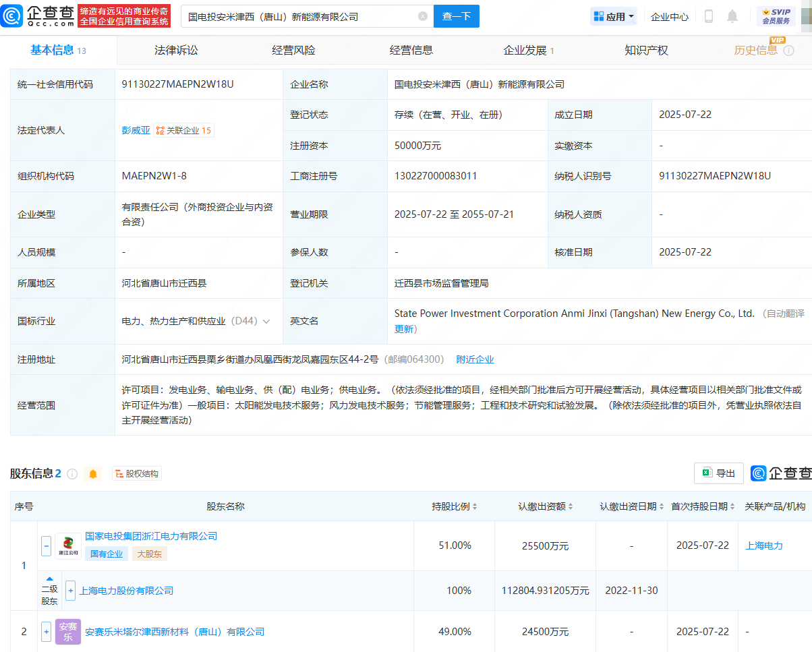Collapse the 二级股东 section arrow
Viewport: 812px width, 652px height.
tap(49, 579)
